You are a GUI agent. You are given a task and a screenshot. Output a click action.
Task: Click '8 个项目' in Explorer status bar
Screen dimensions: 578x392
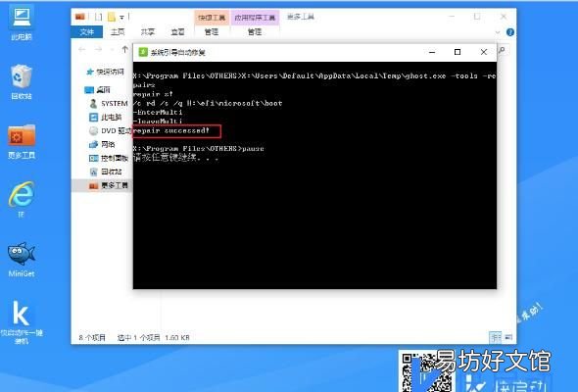(92, 337)
